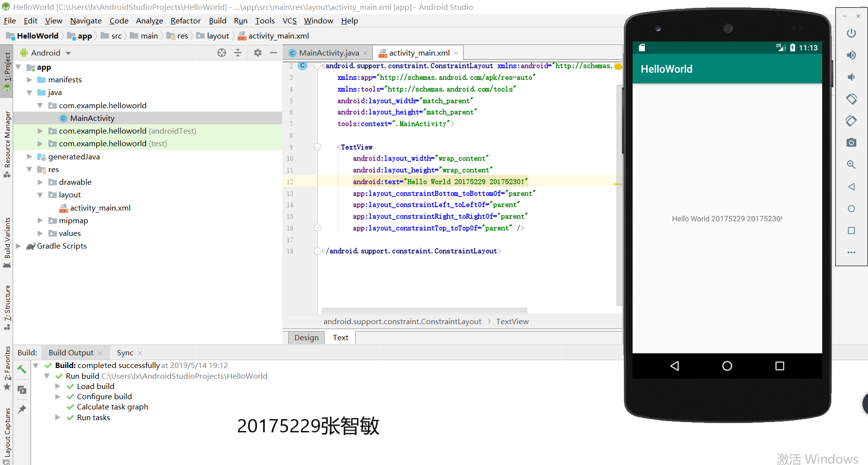The height and width of the screenshot is (465, 868).
Task: Click the editor horizontal scrollbar
Action: [x=424, y=310]
